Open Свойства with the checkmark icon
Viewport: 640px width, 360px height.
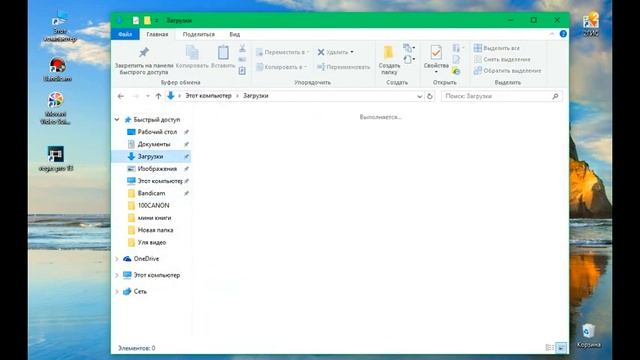pyautogui.click(x=436, y=52)
